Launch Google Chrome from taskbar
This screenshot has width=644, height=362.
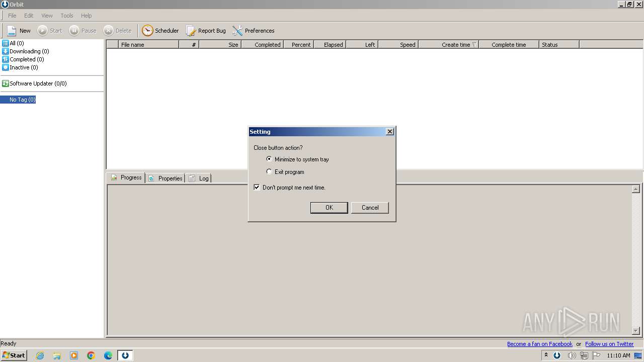(x=91, y=355)
